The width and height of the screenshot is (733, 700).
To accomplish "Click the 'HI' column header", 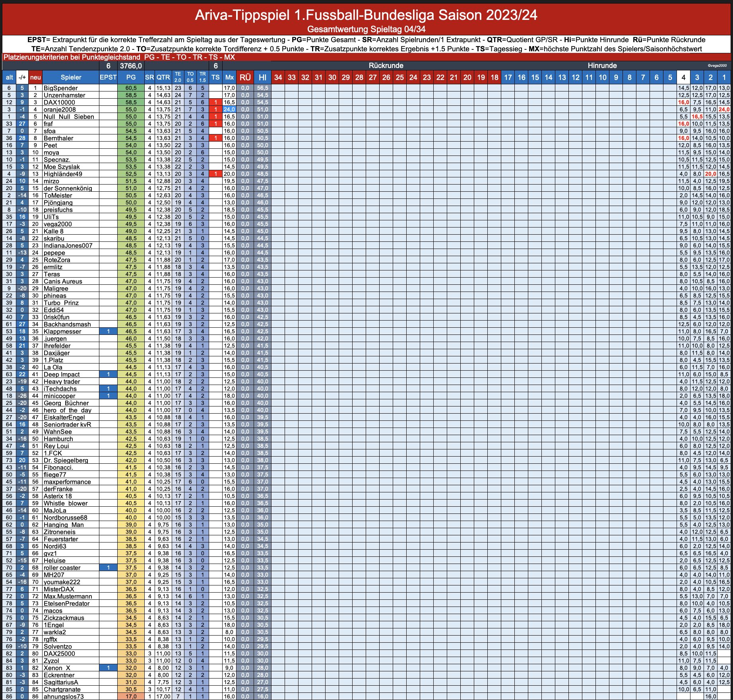I will (262, 77).
